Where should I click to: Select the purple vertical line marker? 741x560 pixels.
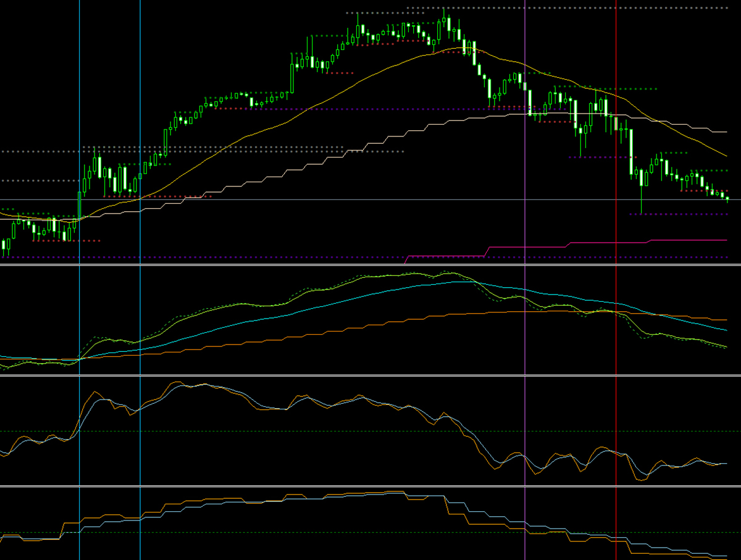tap(525, 280)
